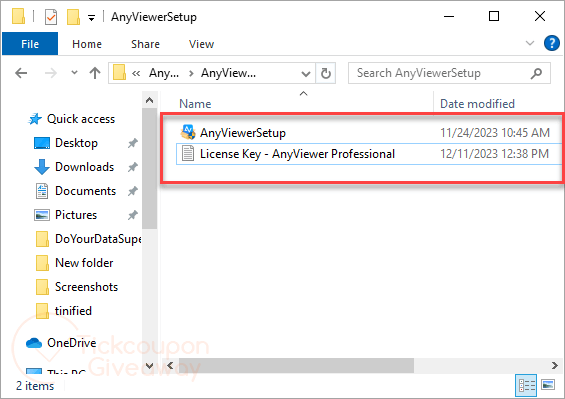The height and width of the screenshot is (399, 565).
Task: Click the Desktop pin icon
Action: (132, 143)
